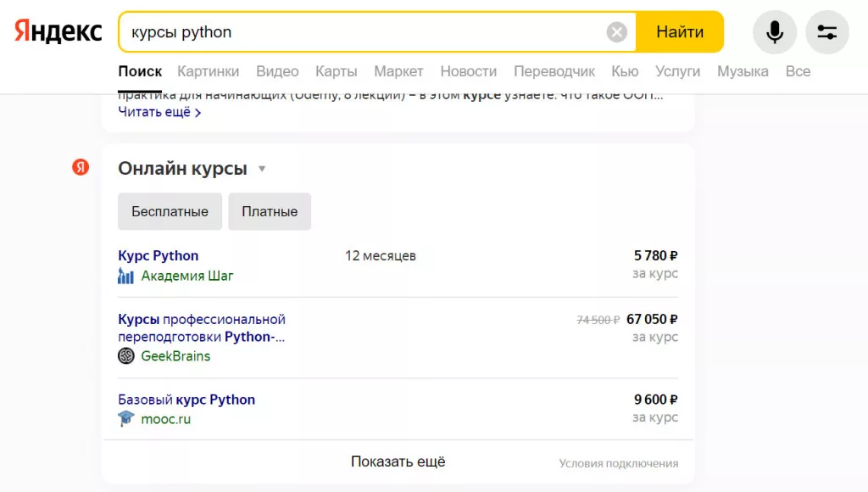Image resolution: width=868 pixels, height=492 pixels.
Task: Click the Академия Шаг logo icon
Action: pyautogui.click(x=125, y=276)
